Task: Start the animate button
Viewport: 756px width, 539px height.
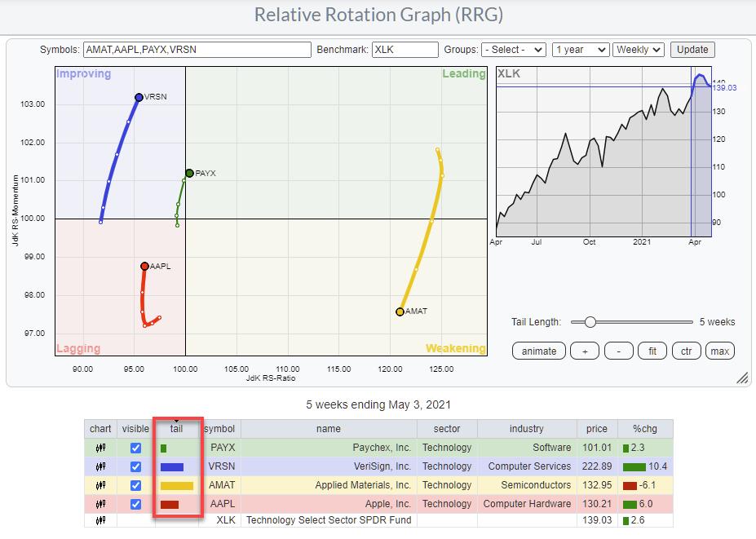Action: pyautogui.click(x=539, y=351)
